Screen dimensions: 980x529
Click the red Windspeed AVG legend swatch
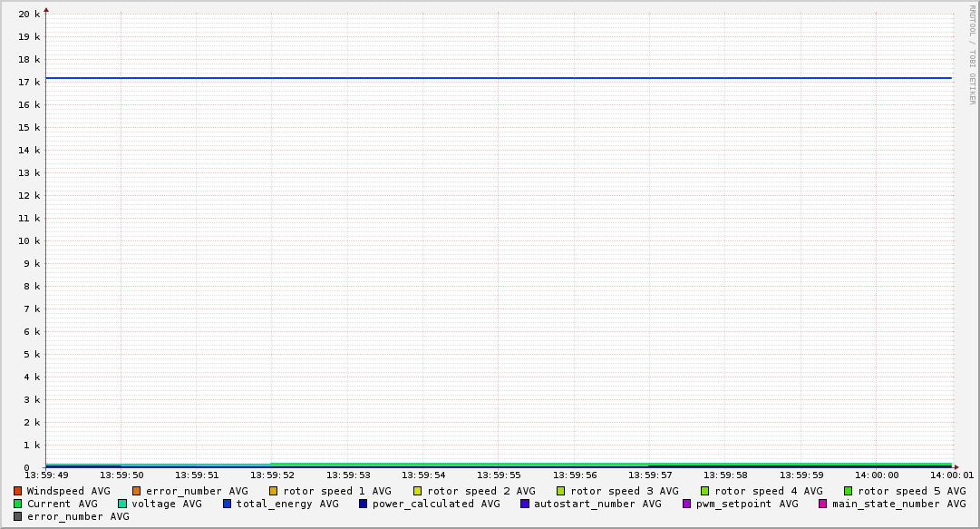18,491
